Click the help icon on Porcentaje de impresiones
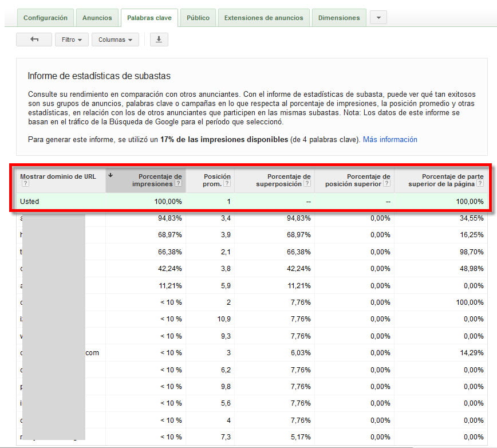The height and width of the screenshot is (448, 497). point(178,182)
